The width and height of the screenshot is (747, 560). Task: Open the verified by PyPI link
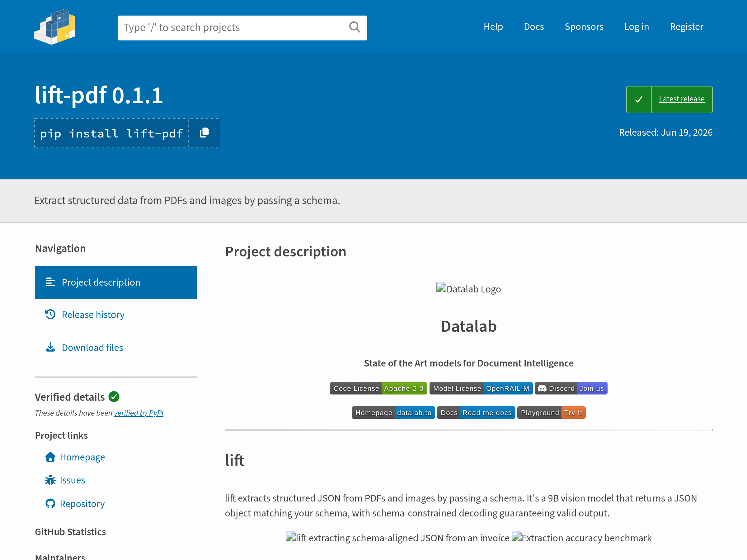point(139,413)
